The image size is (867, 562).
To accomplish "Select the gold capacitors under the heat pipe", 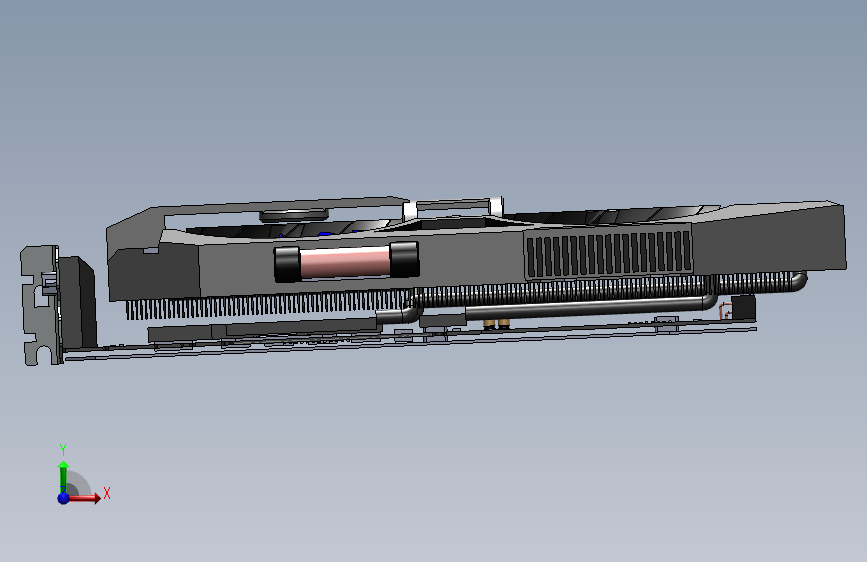I will (x=497, y=325).
